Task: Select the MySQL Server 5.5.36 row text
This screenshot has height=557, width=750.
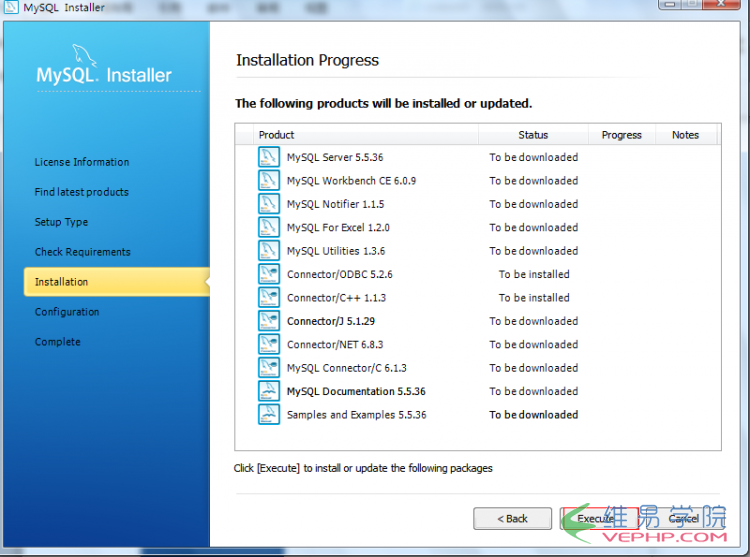Action: (x=335, y=157)
